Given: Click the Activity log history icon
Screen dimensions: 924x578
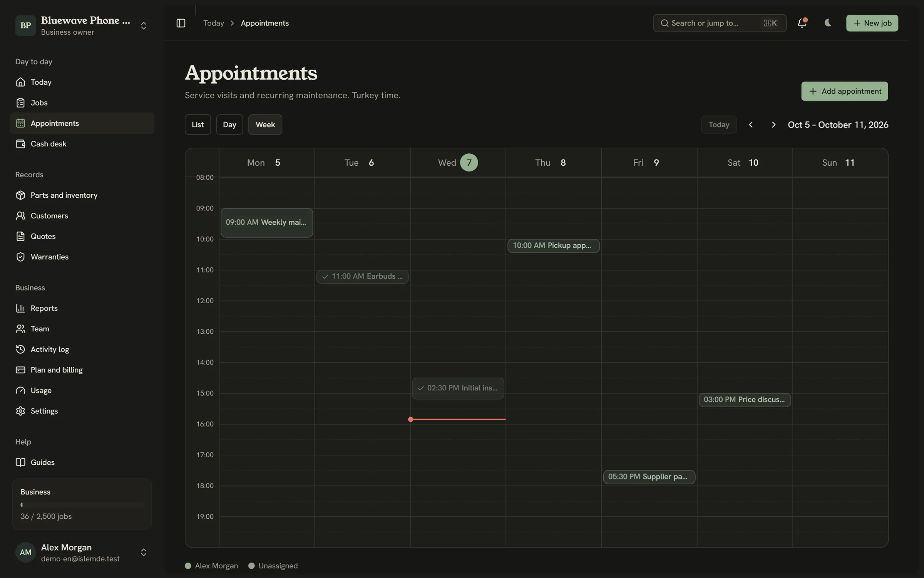Looking at the screenshot, I should tap(20, 349).
